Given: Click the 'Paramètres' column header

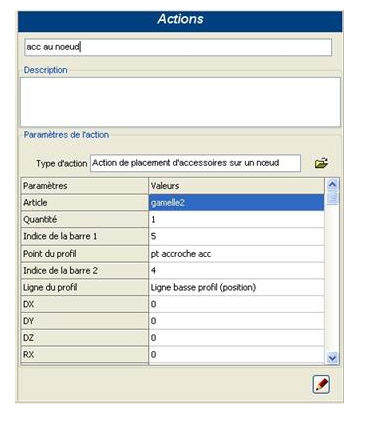Looking at the screenshot, I should pyautogui.click(x=85, y=186).
